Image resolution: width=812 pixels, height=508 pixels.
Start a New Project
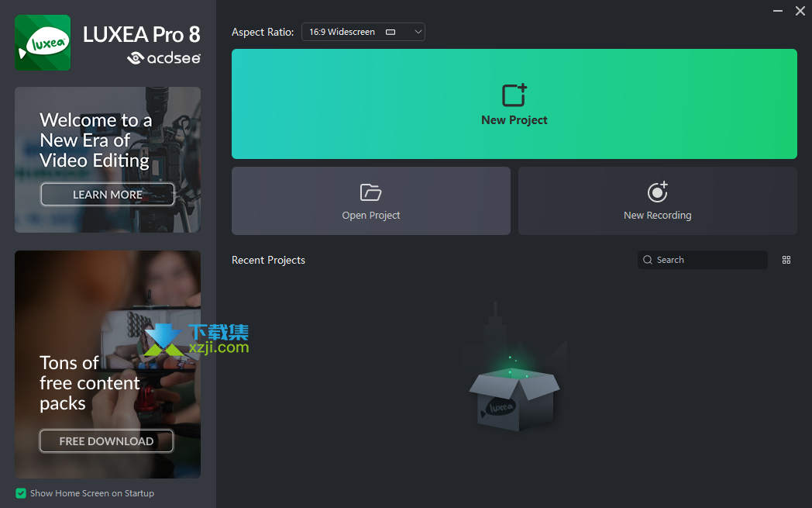coord(514,104)
